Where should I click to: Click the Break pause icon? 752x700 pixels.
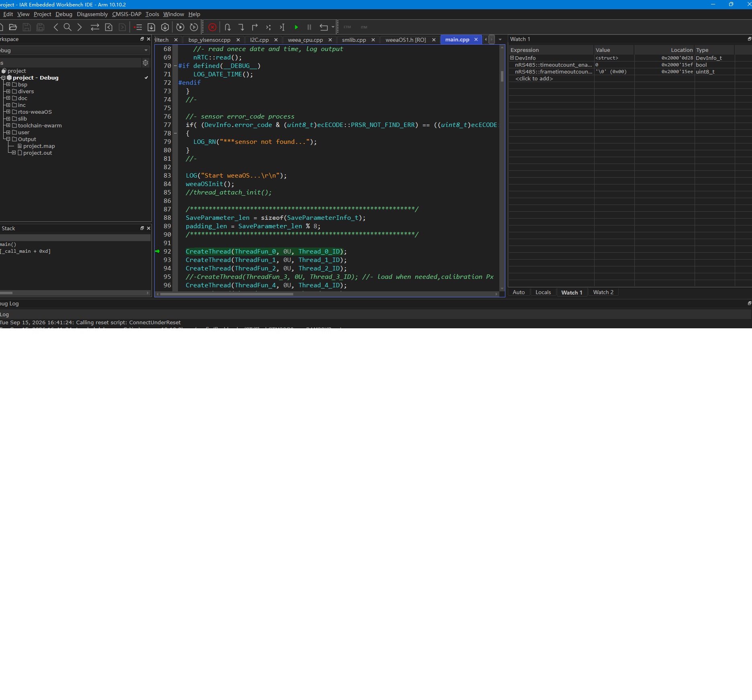click(309, 27)
